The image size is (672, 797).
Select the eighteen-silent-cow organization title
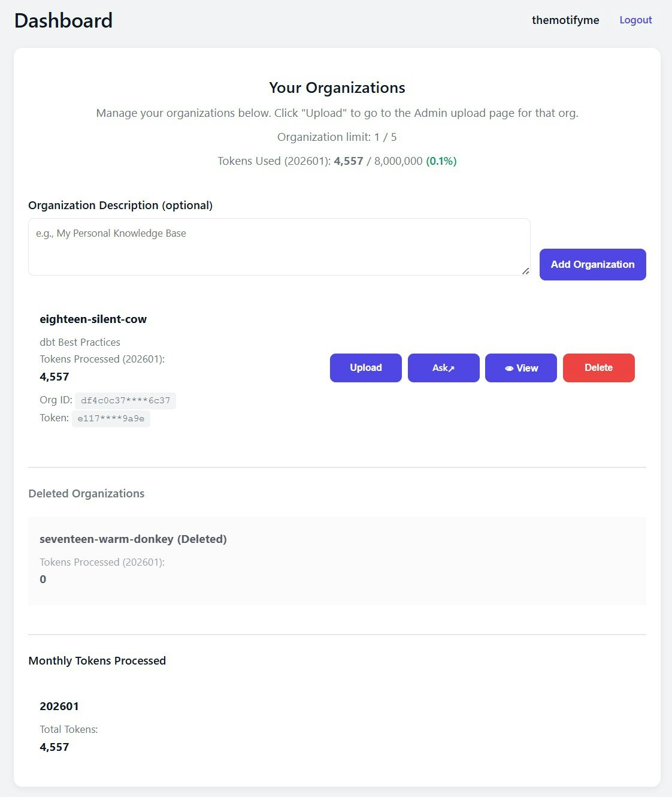coord(93,319)
